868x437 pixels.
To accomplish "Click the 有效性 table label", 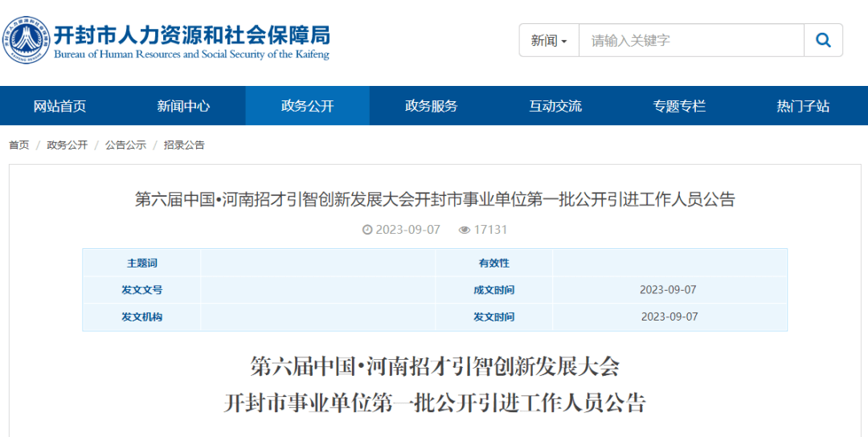I will 494,263.
